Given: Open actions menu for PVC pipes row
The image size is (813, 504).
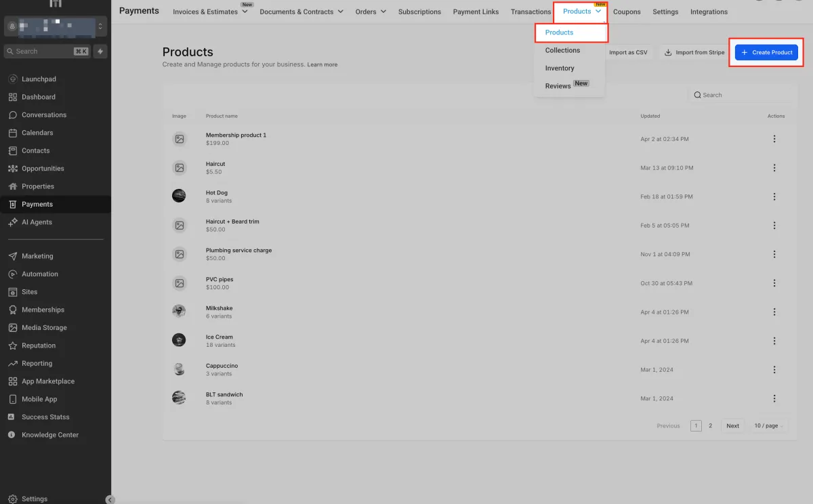Looking at the screenshot, I should (x=774, y=283).
